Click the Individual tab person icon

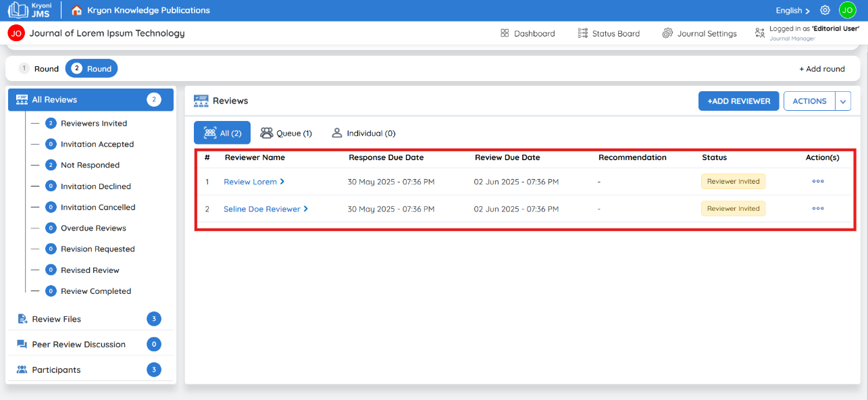click(336, 133)
